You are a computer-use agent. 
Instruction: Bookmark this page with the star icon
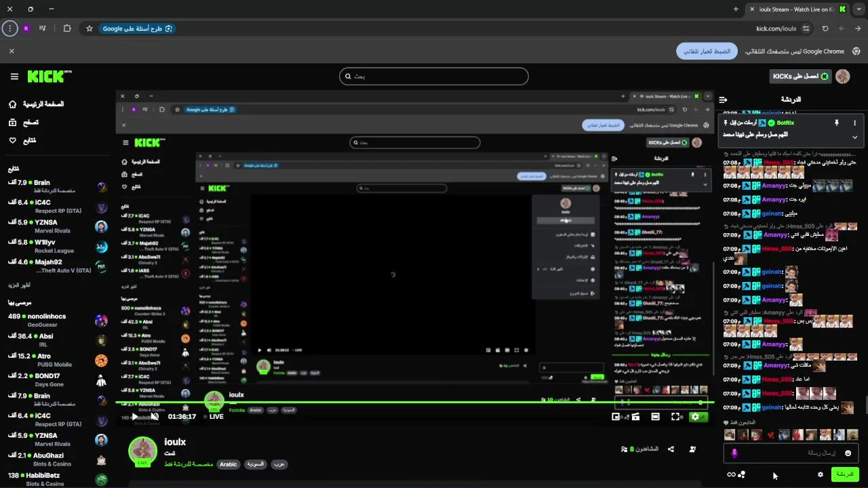89,28
